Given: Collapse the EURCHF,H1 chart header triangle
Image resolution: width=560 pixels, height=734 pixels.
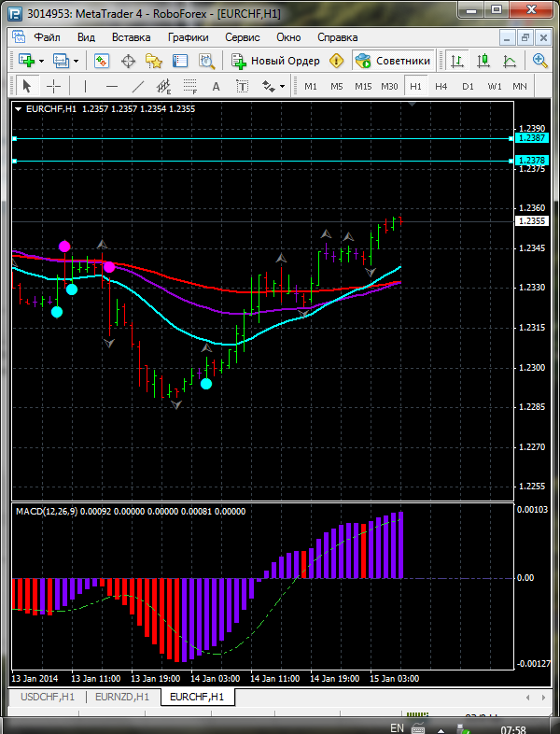Looking at the screenshot, I should pyautogui.click(x=19, y=109).
